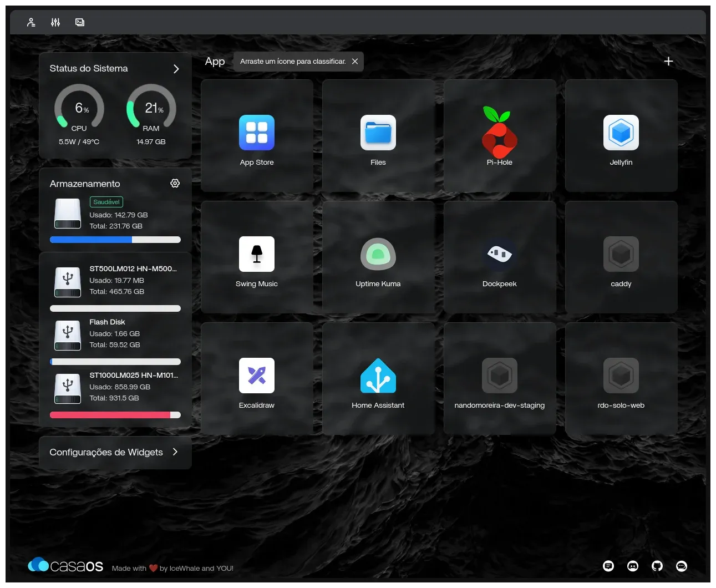The image size is (716, 588).
Task: Click the 'App' section heading
Action: (215, 62)
